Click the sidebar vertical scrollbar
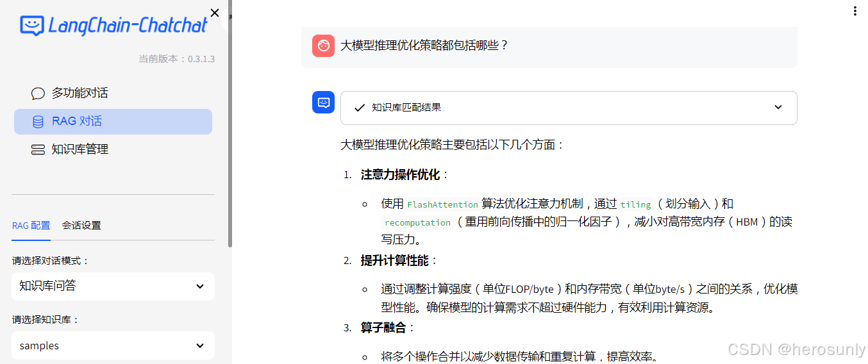 [230, 128]
